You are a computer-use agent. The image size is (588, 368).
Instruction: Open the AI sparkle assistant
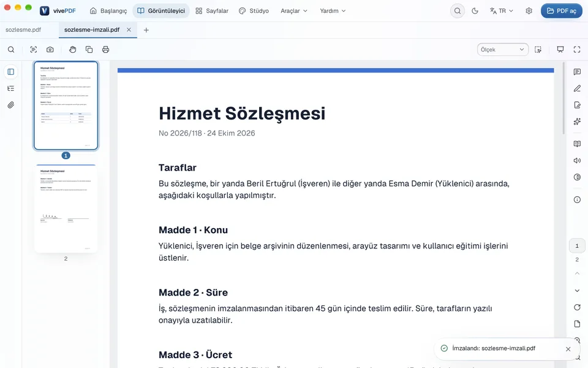(x=577, y=121)
